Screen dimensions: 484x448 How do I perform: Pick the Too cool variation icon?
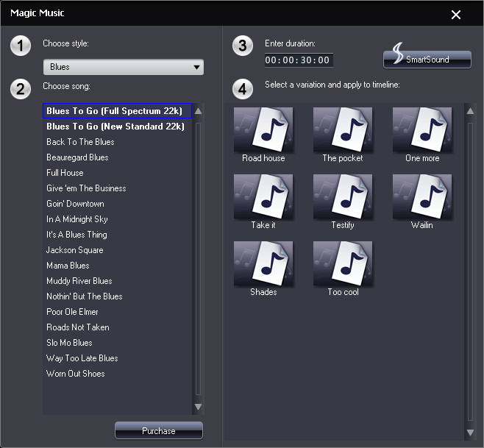pyautogui.click(x=343, y=263)
